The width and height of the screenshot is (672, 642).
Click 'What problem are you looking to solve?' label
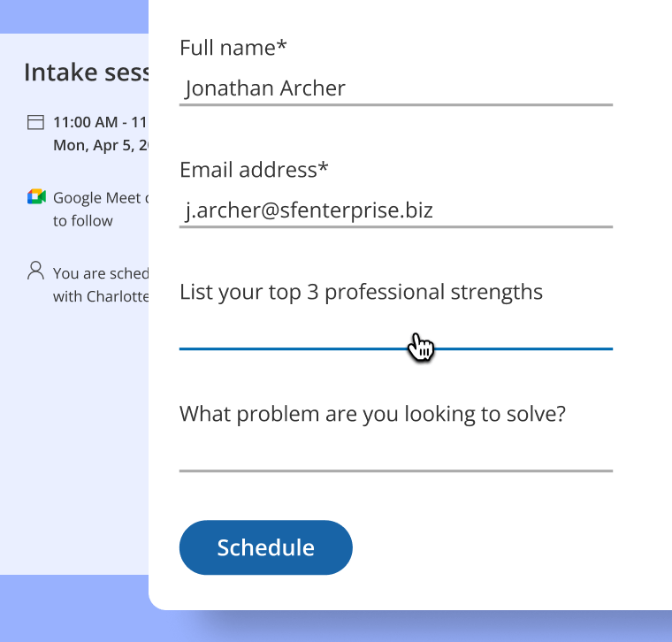tap(372, 414)
